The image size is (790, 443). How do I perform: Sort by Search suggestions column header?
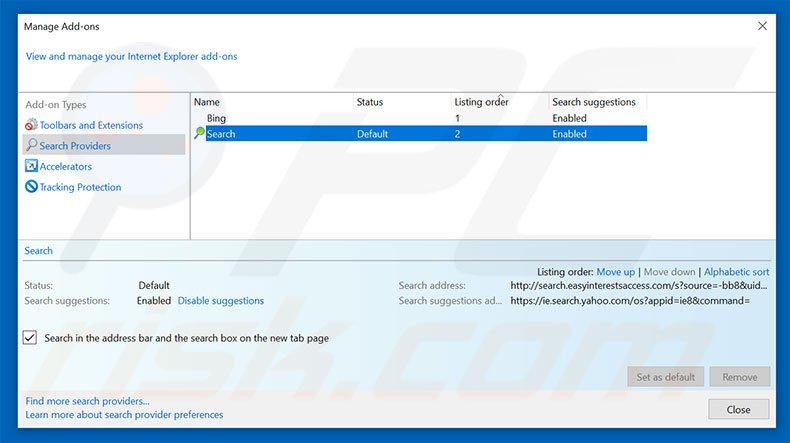594,102
